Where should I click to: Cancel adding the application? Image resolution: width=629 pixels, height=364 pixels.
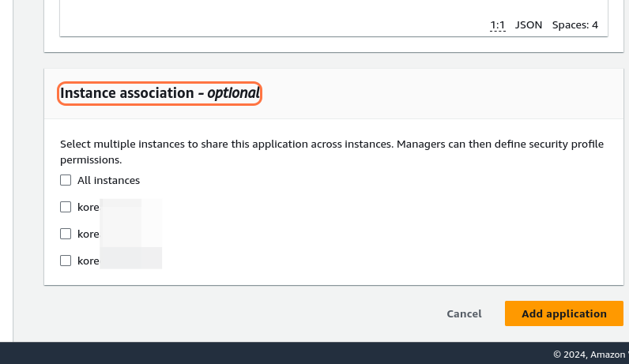point(464,313)
